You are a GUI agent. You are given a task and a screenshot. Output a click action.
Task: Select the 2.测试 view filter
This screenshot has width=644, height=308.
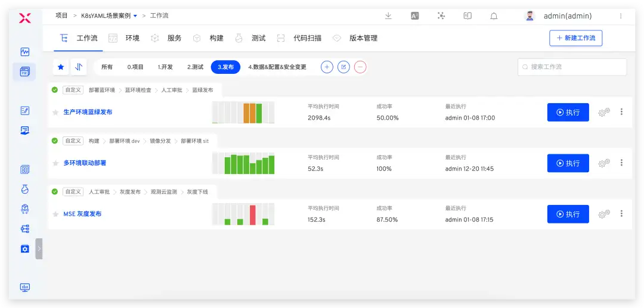195,67
